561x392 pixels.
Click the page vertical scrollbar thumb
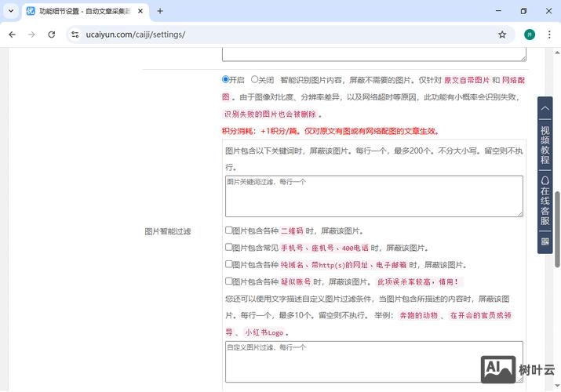[x=557, y=229]
